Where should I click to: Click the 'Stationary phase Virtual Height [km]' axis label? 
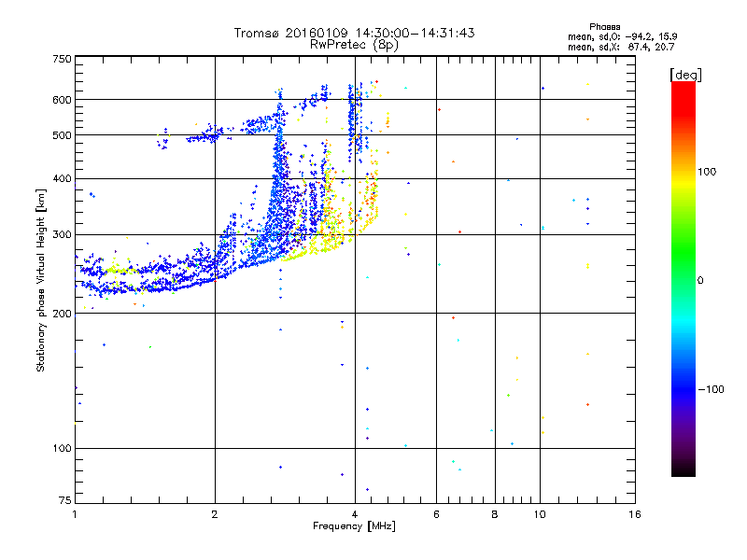40,280
